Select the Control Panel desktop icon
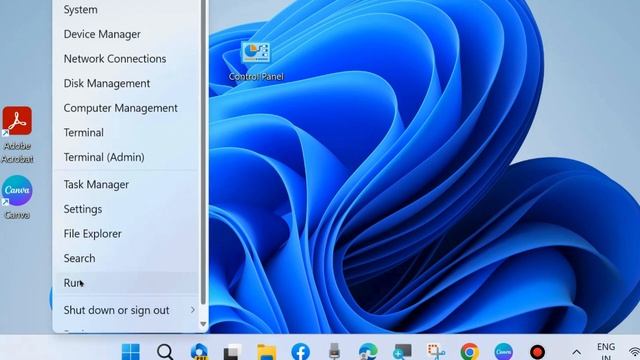The width and height of the screenshot is (640, 360). [x=256, y=61]
